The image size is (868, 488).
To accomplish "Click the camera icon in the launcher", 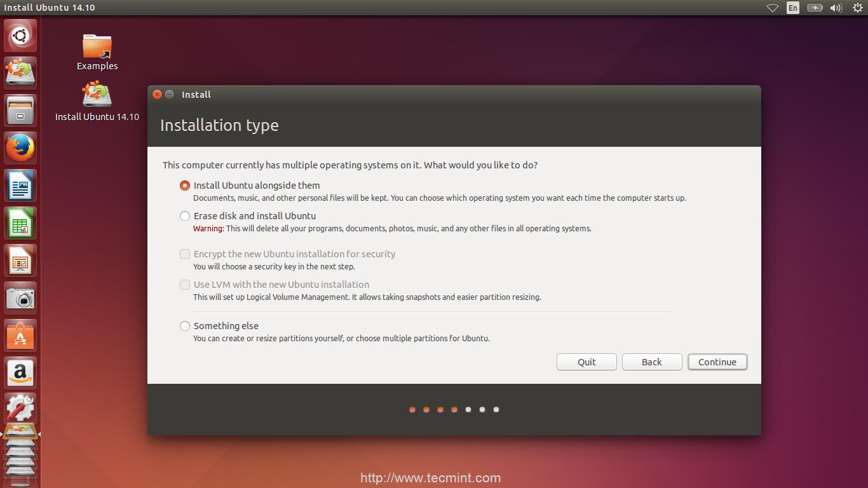I will [x=20, y=297].
